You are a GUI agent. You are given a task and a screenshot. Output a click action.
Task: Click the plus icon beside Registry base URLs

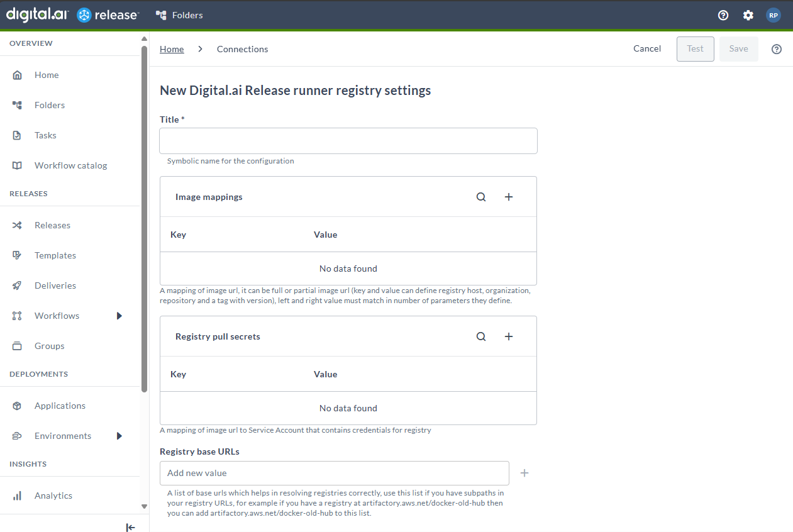click(524, 473)
